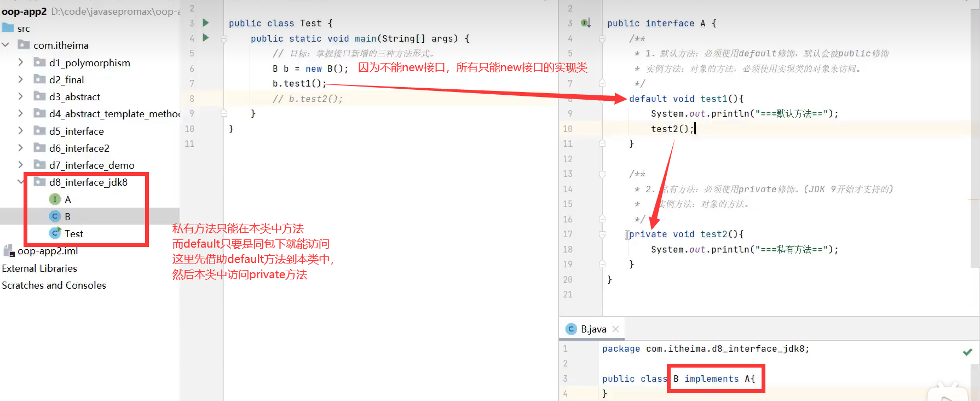Click 'private void test2()' declaration
Image resolution: width=980 pixels, height=401 pixels.
pos(687,234)
